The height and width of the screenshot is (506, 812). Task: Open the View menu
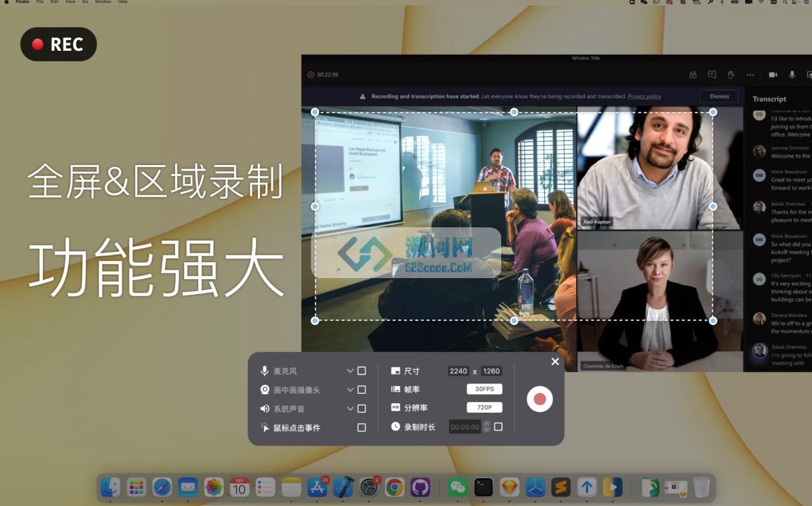[x=70, y=3]
